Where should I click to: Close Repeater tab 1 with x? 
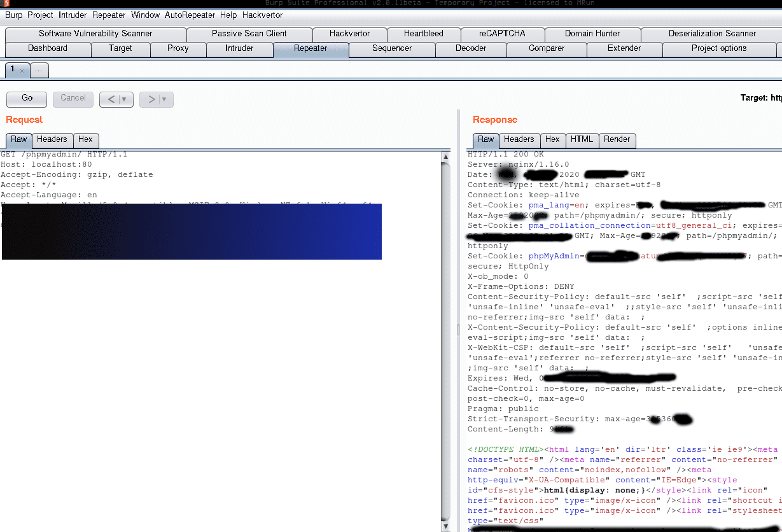click(x=22, y=71)
